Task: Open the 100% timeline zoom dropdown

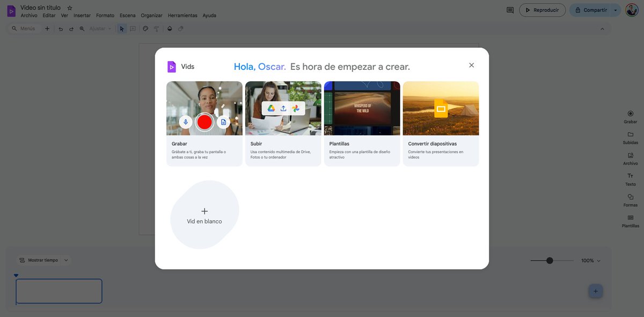Action: (591, 261)
